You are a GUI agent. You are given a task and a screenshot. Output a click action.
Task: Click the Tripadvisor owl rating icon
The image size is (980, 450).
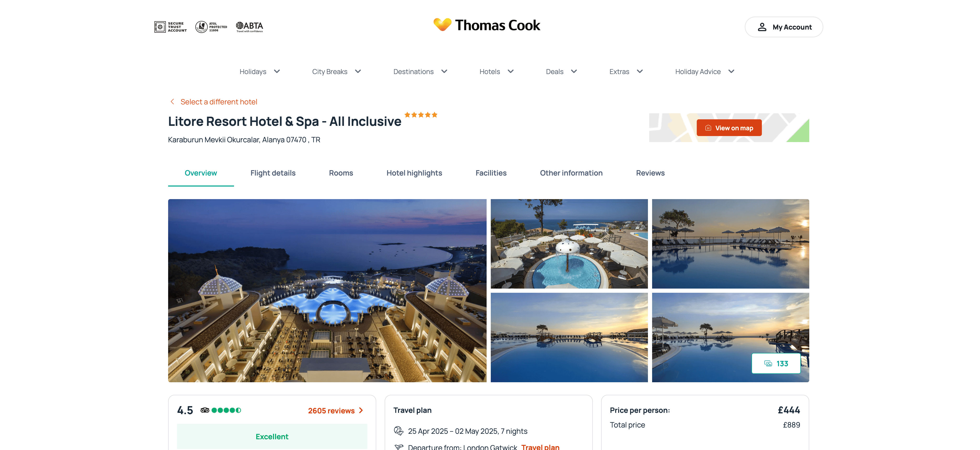click(205, 410)
